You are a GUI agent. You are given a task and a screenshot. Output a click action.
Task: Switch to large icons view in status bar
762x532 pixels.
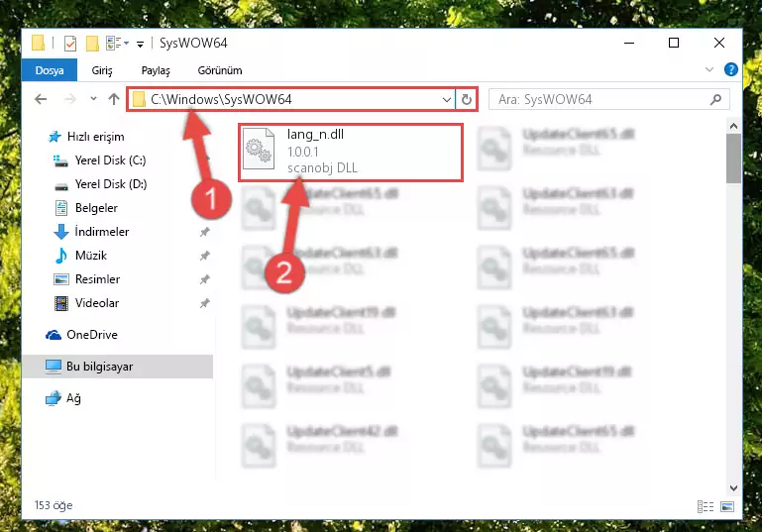(727, 506)
